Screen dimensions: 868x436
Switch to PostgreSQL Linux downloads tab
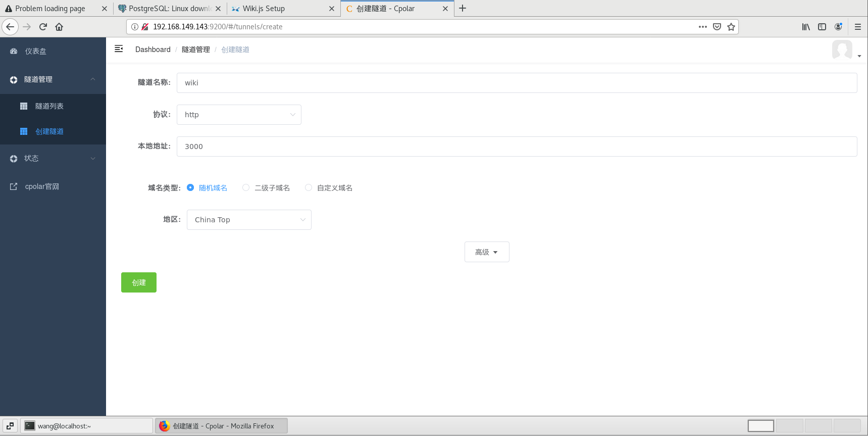[170, 9]
